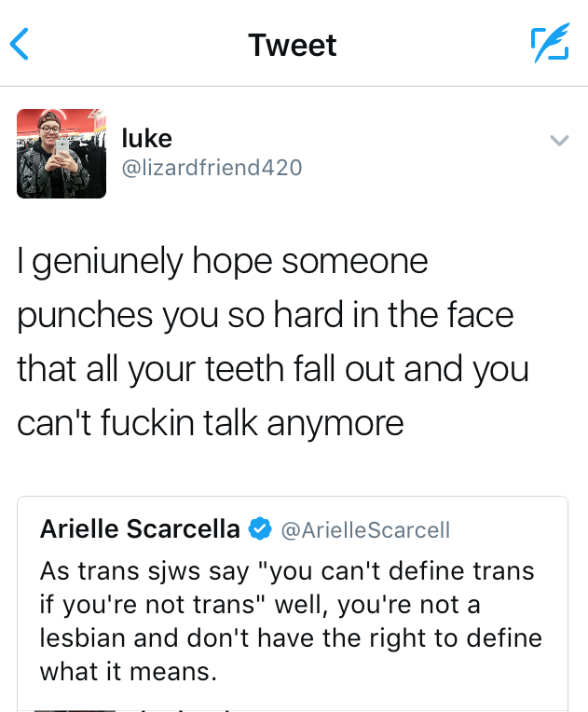Tap the blue verified badge

(x=260, y=530)
